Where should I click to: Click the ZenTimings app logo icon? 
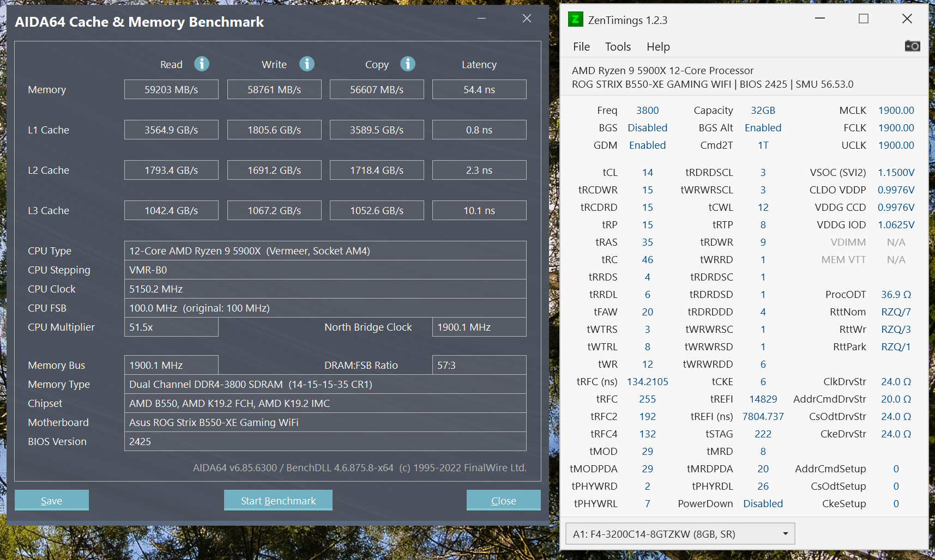(x=575, y=20)
